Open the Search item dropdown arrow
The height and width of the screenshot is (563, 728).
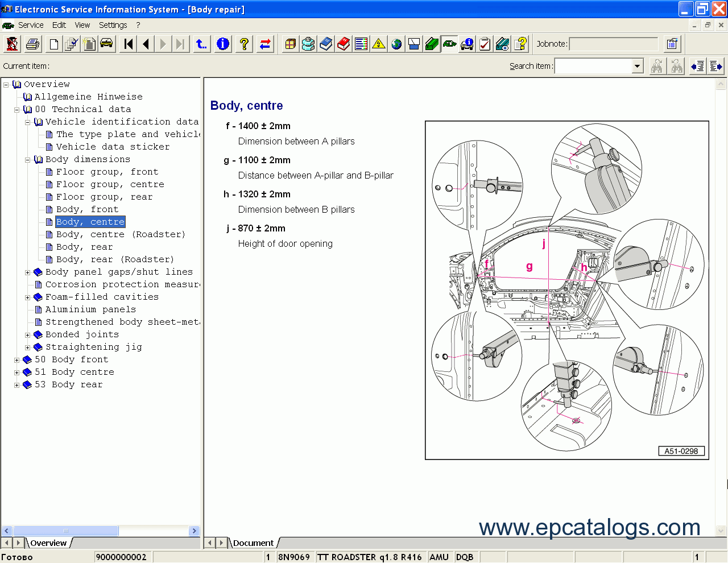click(x=637, y=67)
